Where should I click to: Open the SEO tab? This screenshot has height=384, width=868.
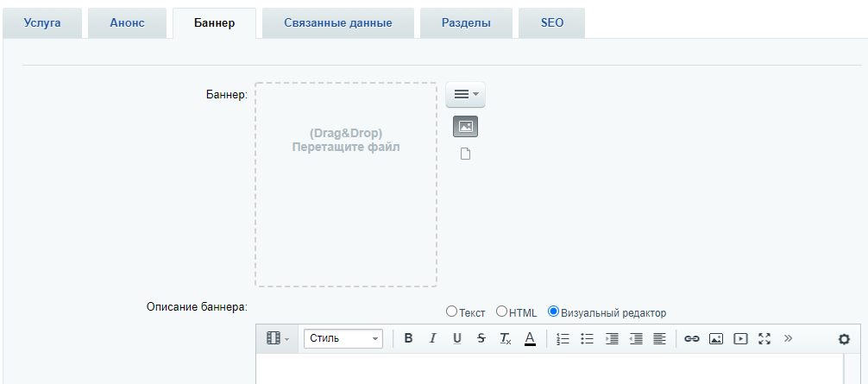(x=552, y=23)
